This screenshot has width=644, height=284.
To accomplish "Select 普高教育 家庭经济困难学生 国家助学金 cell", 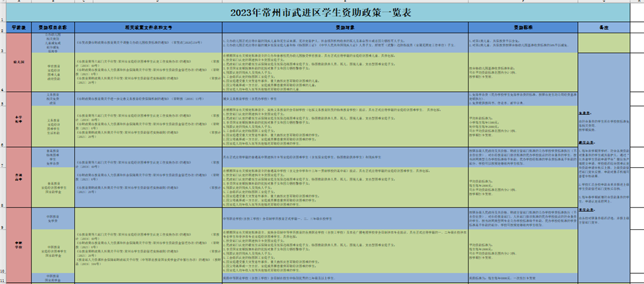I will pyautogui.click(x=53, y=187).
